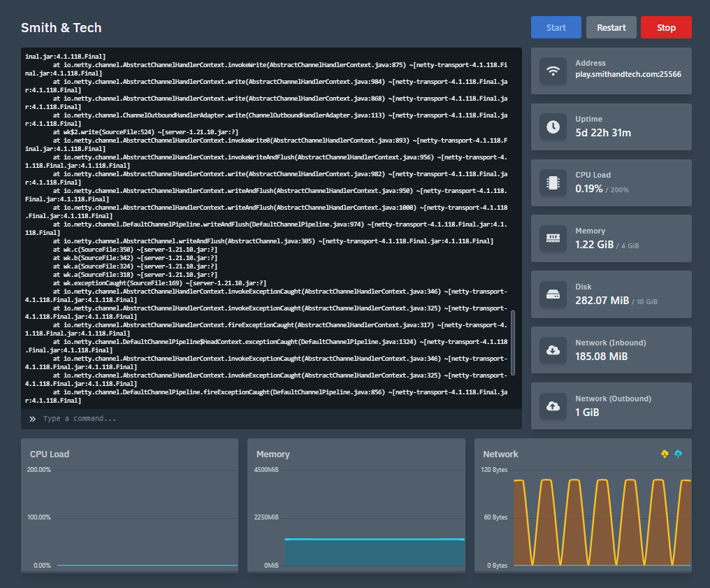Click the server address play.smithandtech.com:25566
The width and height of the screenshot is (710, 588).
tap(628, 74)
